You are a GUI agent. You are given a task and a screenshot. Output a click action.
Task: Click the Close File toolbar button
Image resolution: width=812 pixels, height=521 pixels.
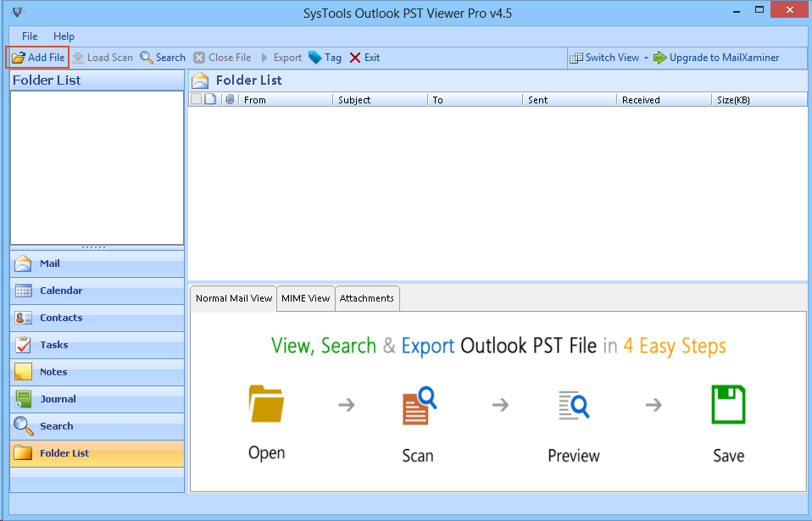(222, 58)
